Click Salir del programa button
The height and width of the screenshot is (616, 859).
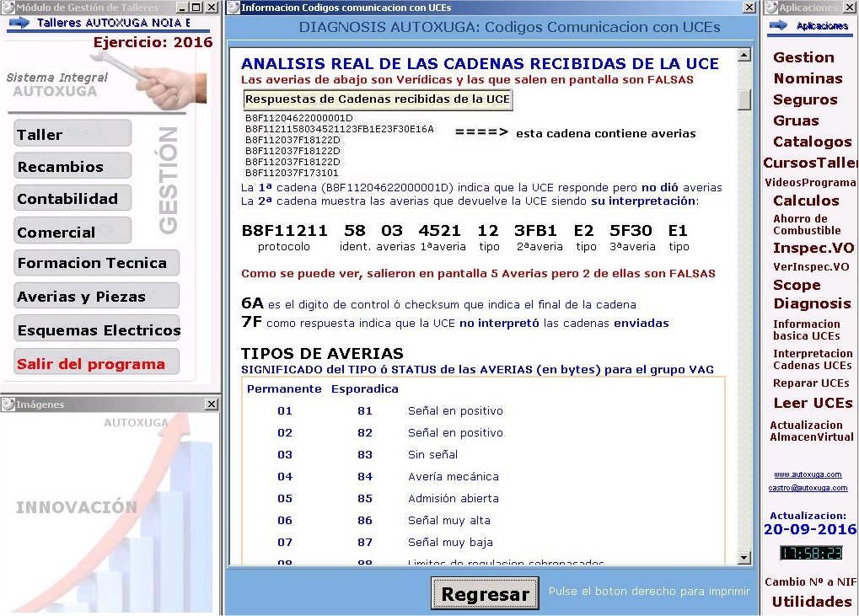[96, 363]
